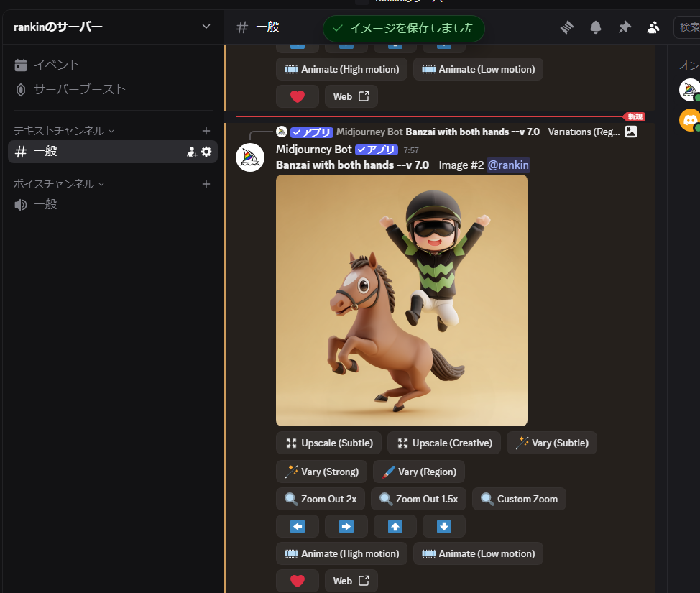Add a channel beside テキストチャンネル

click(x=206, y=131)
